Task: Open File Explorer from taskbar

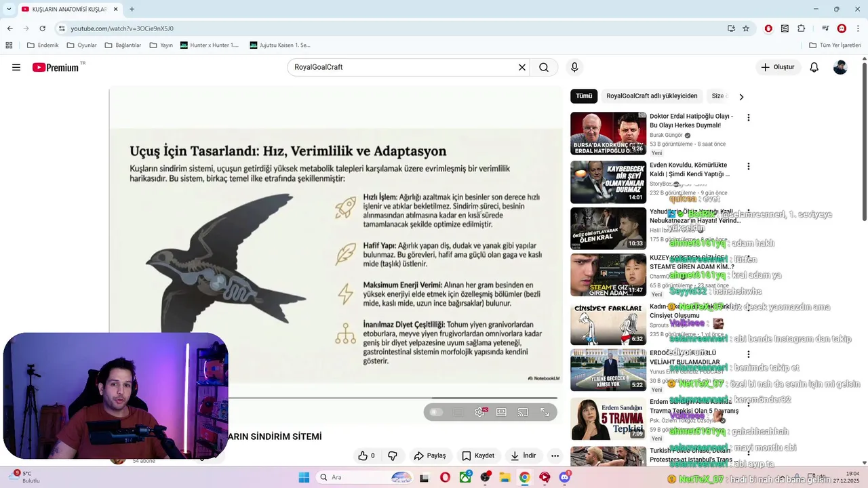Action: 505,477
